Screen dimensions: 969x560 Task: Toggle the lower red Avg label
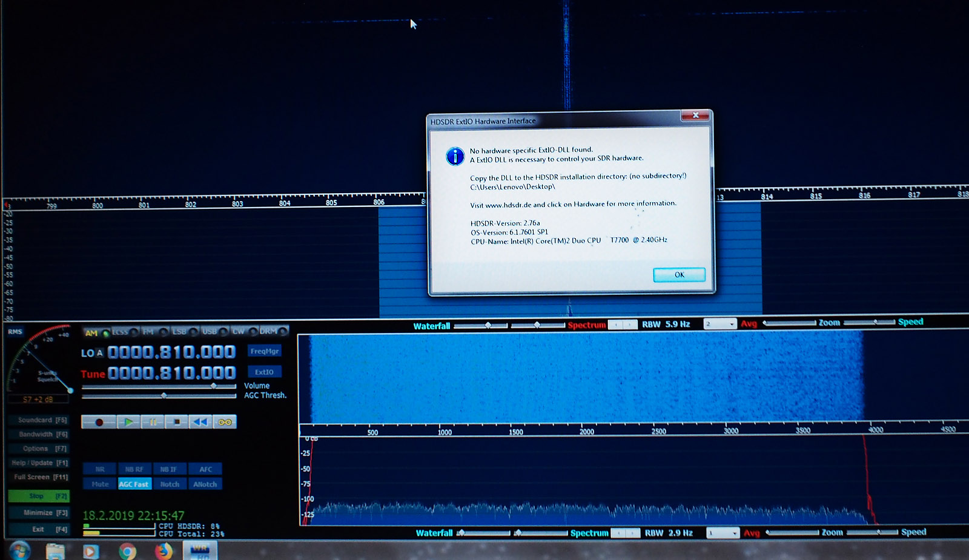click(752, 533)
